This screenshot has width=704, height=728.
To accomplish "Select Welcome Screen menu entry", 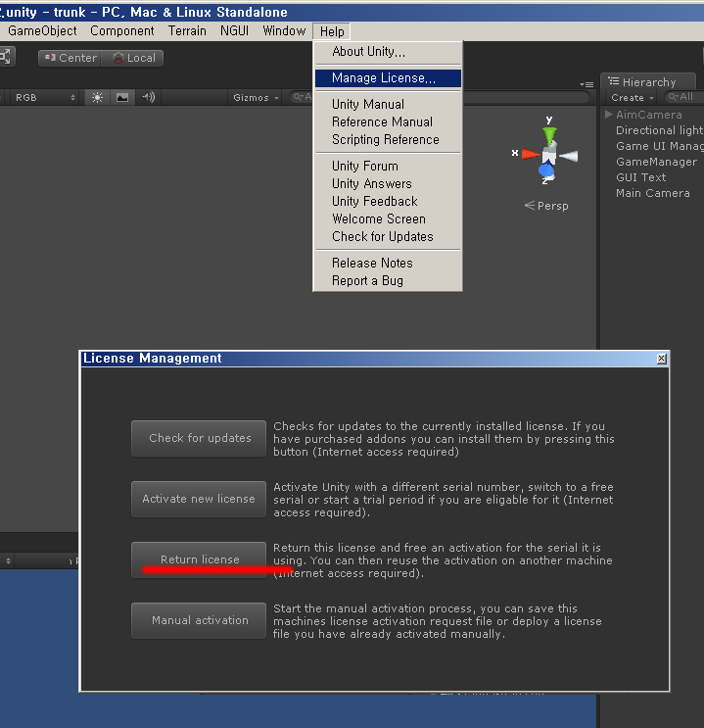I will click(x=388, y=219).
